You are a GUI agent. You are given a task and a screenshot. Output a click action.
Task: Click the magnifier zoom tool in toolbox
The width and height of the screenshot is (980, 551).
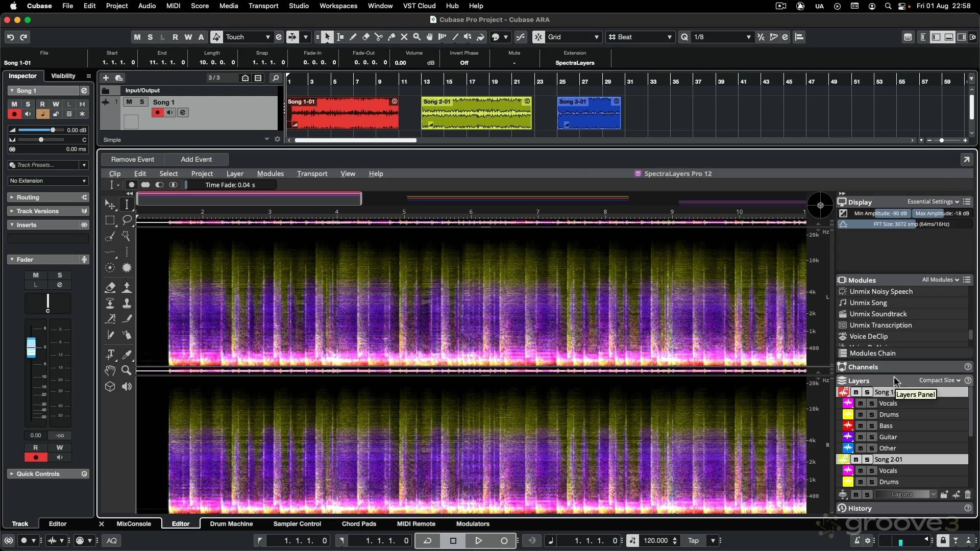point(127,370)
